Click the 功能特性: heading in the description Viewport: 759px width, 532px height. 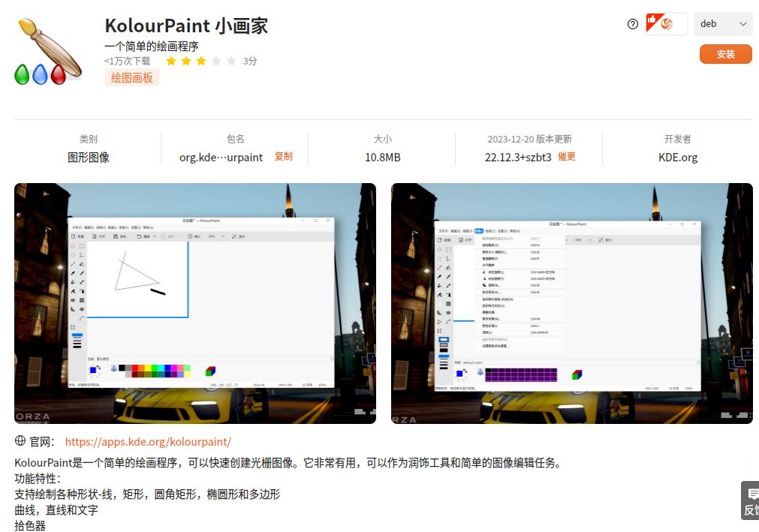tap(38, 478)
